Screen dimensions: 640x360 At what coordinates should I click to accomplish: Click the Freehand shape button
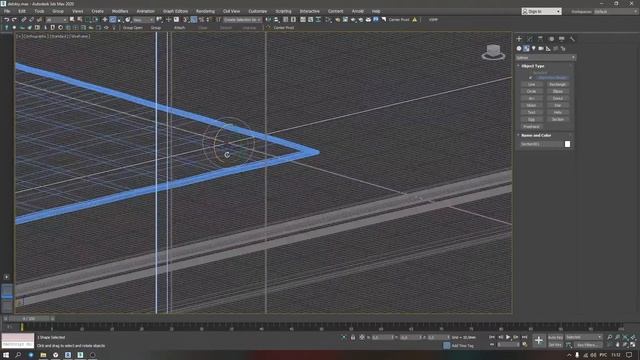pyautogui.click(x=531, y=127)
